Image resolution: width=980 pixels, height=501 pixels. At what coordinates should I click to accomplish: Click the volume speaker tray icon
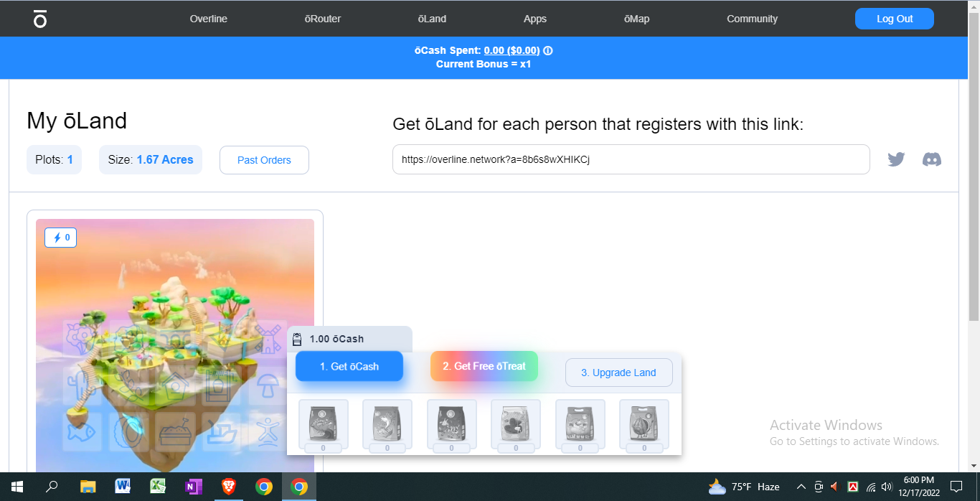pos(887,487)
